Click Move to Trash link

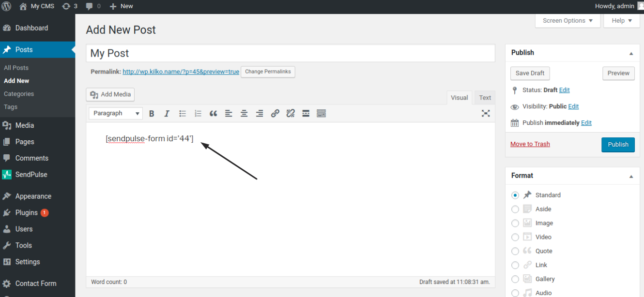(530, 144)
